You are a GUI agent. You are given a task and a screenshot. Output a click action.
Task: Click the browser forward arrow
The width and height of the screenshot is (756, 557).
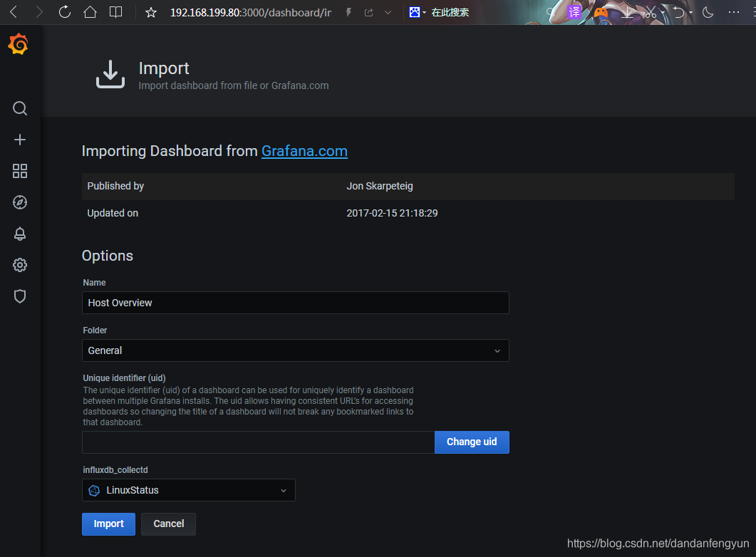tap(38, 12)
